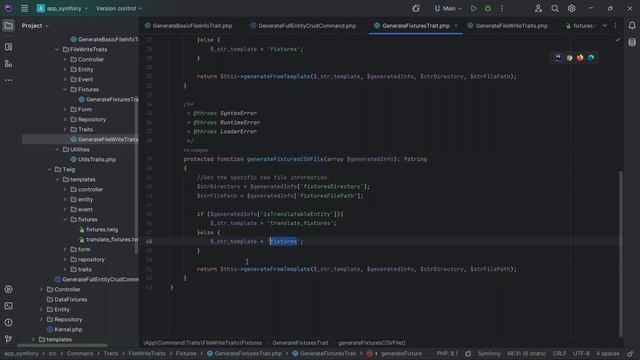Click the AI assistant icon in toolbar
This screenshot has width=640, height=360.
click(x=416, y=8)
